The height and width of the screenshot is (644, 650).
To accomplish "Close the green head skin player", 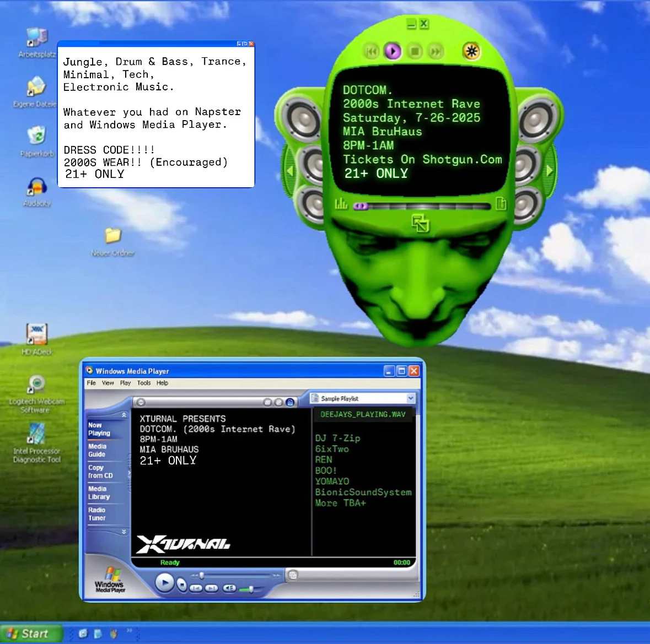I will click(423, 24).
